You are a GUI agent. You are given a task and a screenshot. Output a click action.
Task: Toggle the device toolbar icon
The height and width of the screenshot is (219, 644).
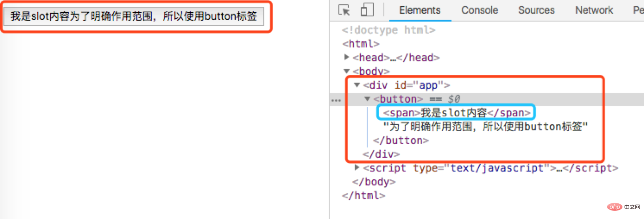367,10
